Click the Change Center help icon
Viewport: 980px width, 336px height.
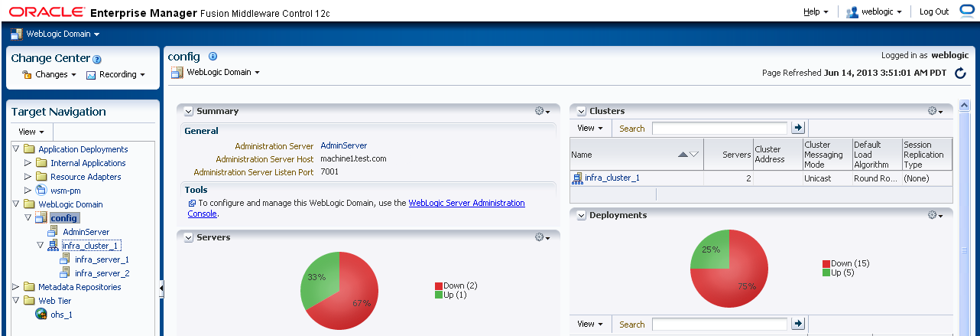pos(98,59)
